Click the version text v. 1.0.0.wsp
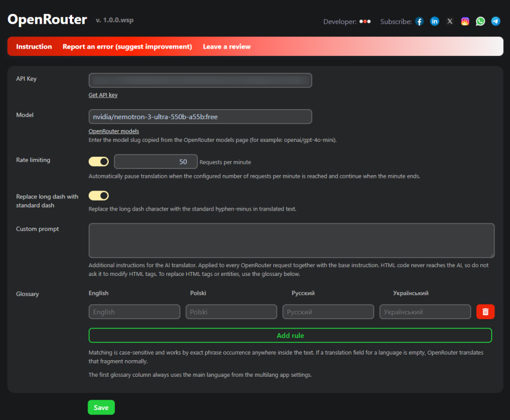Screen dimensions: 510x420 click(x=115, y=20)
